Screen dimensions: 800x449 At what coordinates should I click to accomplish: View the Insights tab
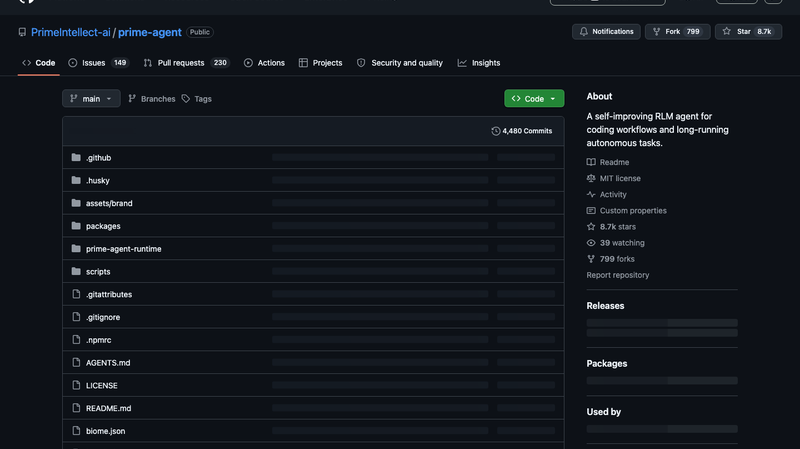pyautogui.click(x=479, y=63)
